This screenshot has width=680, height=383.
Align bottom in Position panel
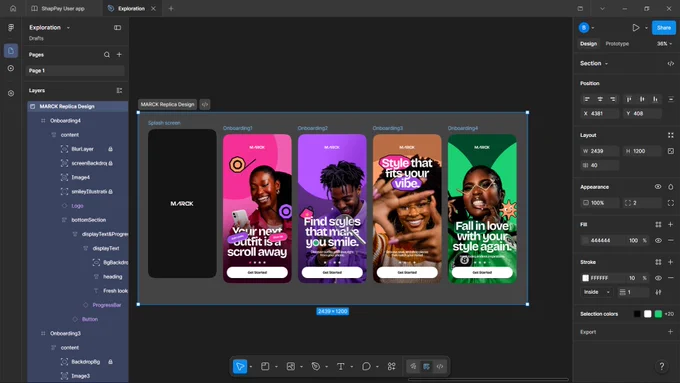(x=655, y=99)
